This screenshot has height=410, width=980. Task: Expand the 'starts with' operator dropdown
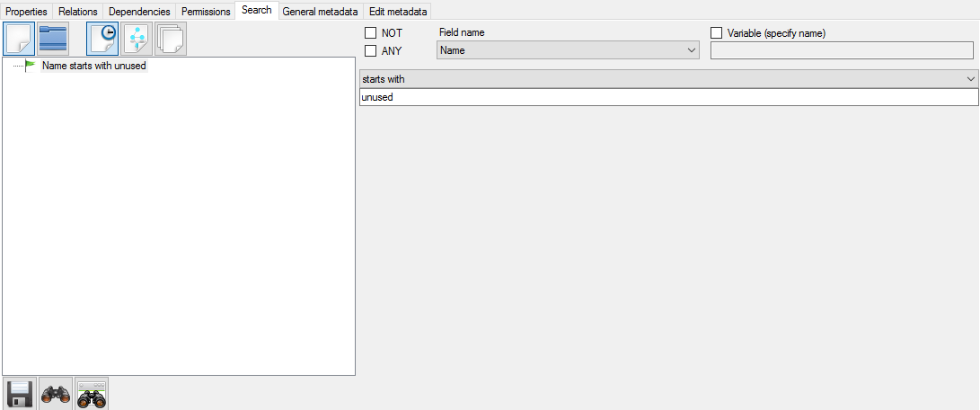coord(668,79)
